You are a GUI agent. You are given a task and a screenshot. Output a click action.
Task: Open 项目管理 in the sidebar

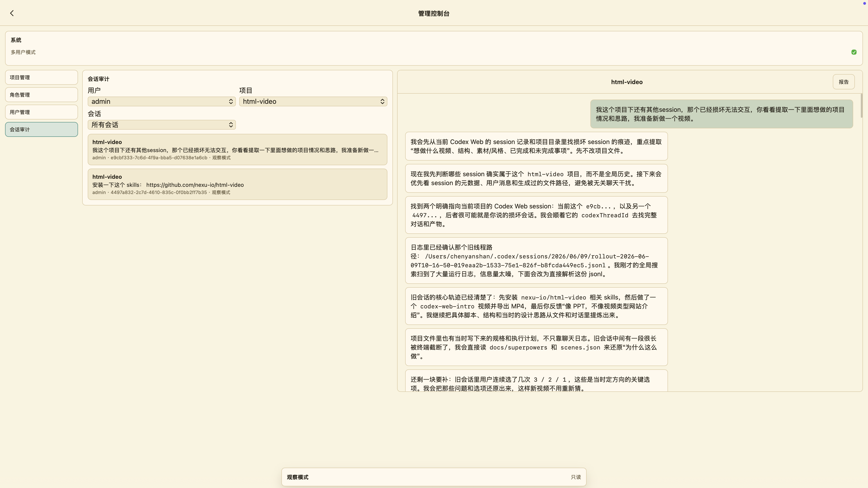point(42,78)
